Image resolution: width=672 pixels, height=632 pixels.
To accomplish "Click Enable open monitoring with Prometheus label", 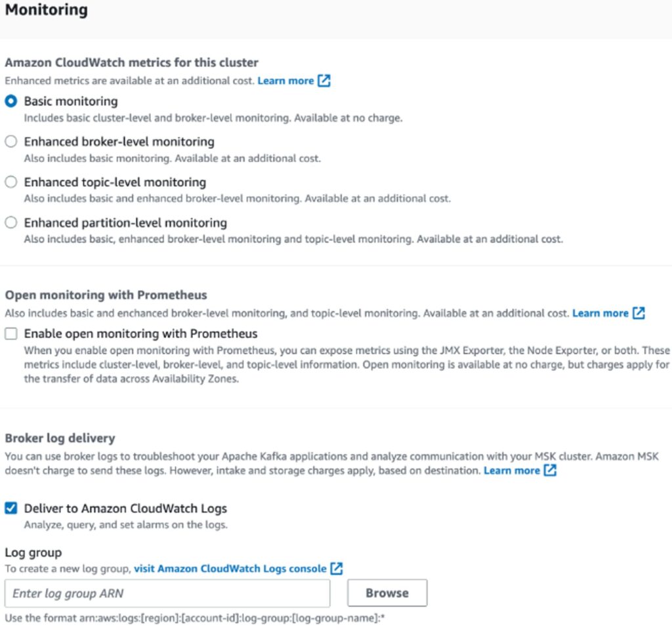I will [140, 333].
